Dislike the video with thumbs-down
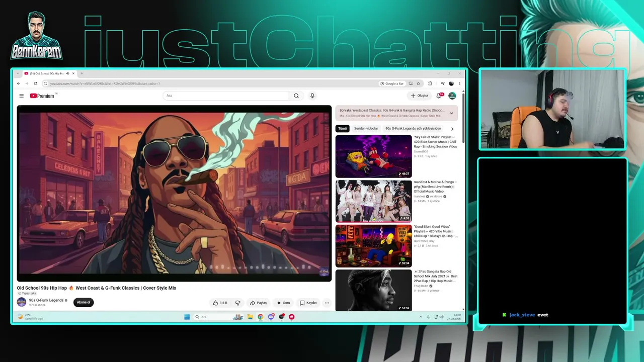 [238, 303]
